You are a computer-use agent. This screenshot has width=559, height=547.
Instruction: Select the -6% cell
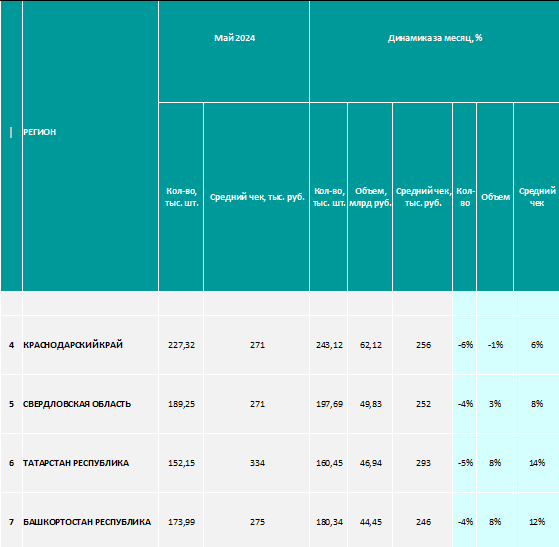pos(465,345)
